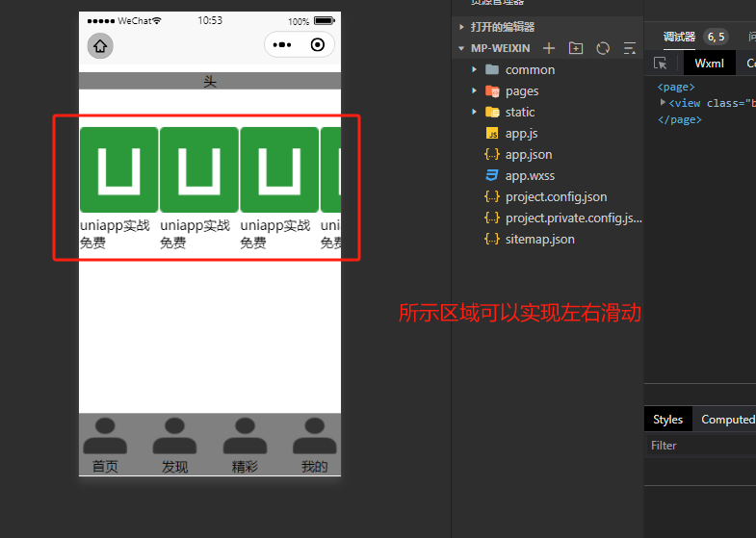This screenshot has height=538, width=756.
Task: Click the element inspect picker icon
Action: tap(660, 64)
